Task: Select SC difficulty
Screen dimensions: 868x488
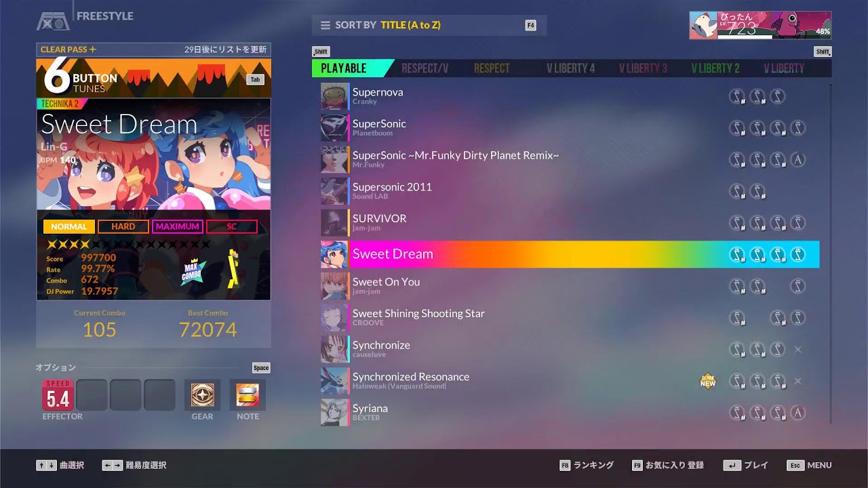Action: 232,226
